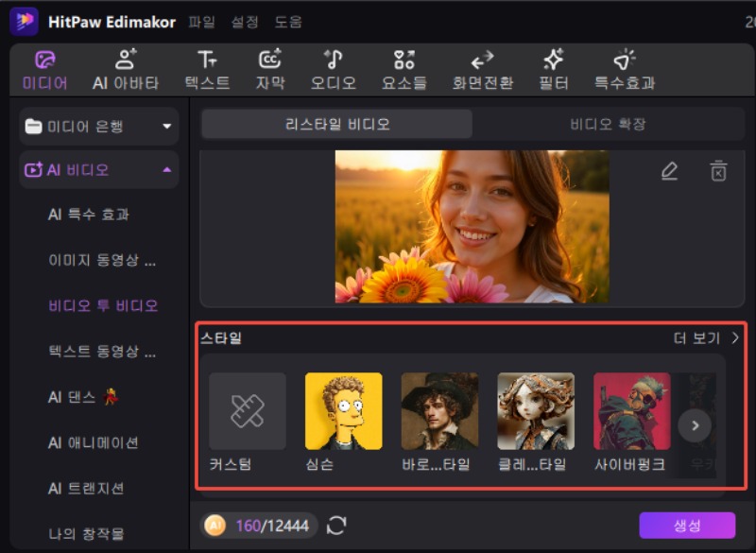This screenshot has width=756, height=553.
Task: Click the right arrow to show more styles
Action: (x=695, y=425)
